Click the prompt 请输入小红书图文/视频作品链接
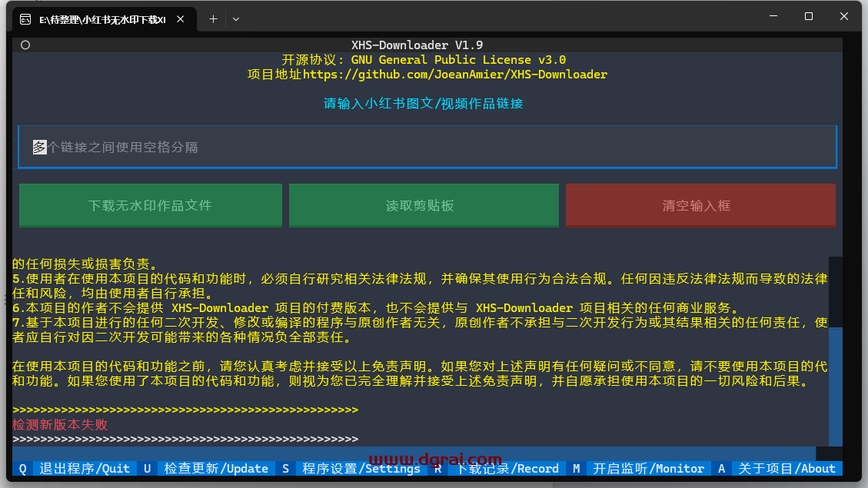Viewport: 868px width, 488px height. click(424, 104)
